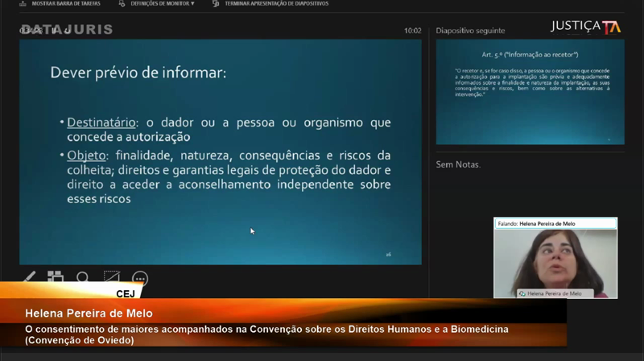This screenshot has height=361, width=644.
Task: Click the underlined Objeto text on slide
Action: [x=86, y=154]
